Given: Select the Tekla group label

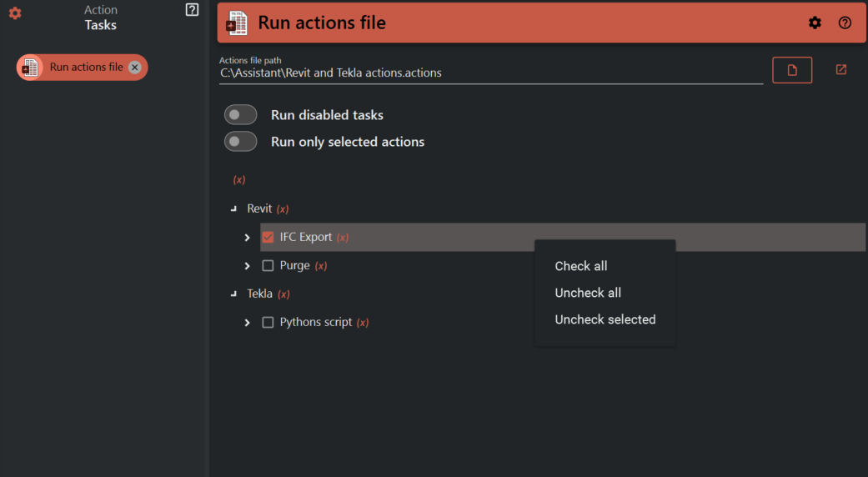Looking at the screenshot, I should pyautogui.click(x=259, y=294).
